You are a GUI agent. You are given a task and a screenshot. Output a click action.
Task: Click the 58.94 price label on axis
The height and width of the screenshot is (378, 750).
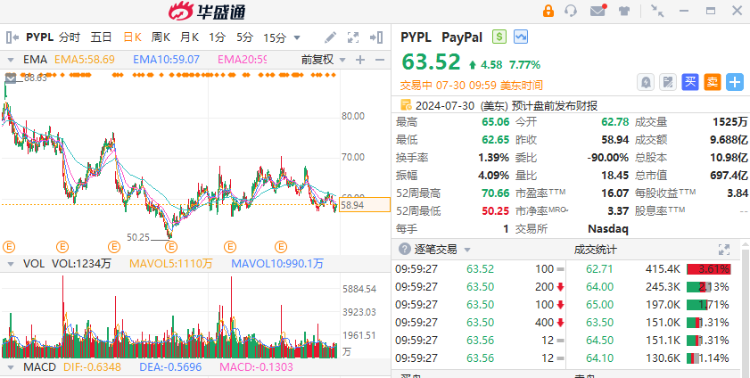click(x=364, y=205)
